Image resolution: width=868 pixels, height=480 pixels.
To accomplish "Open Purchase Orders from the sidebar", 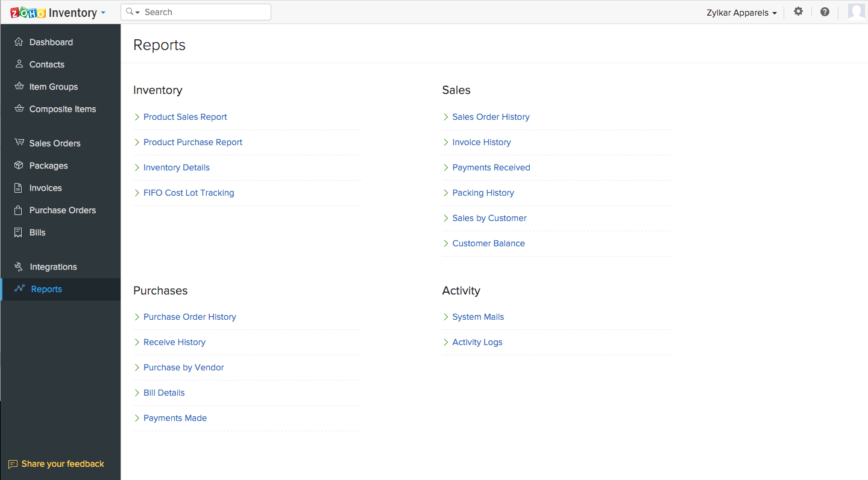I will (63, 210).
